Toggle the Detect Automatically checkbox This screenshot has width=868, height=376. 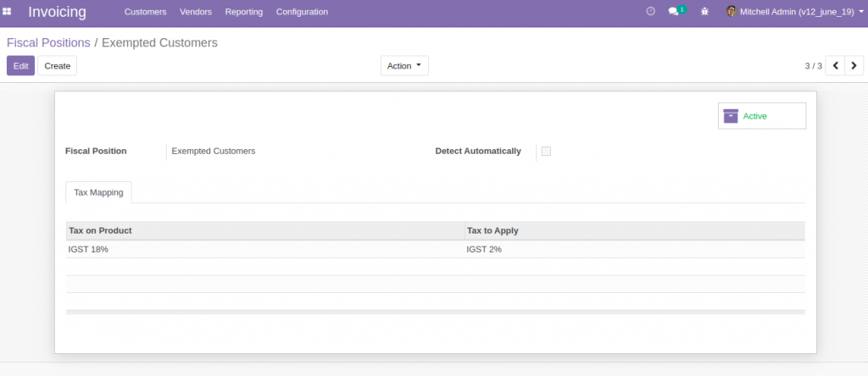point(546,151)
